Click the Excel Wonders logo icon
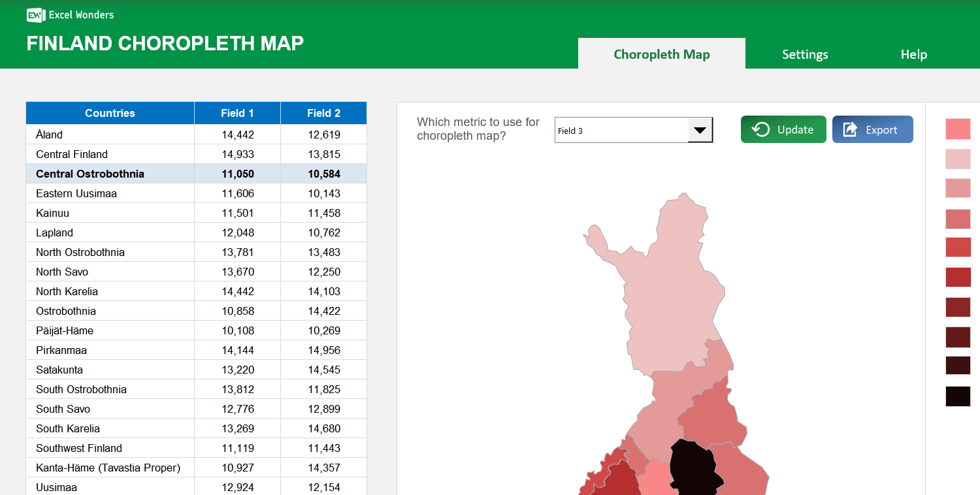 (34, 15)
